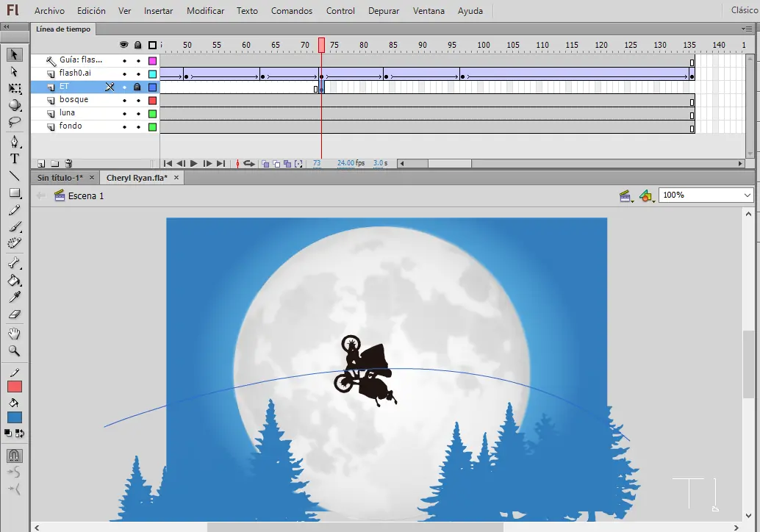Select the 3D Rotation tool
Viewport: 760px width, 532px height.
pos(15,105)
